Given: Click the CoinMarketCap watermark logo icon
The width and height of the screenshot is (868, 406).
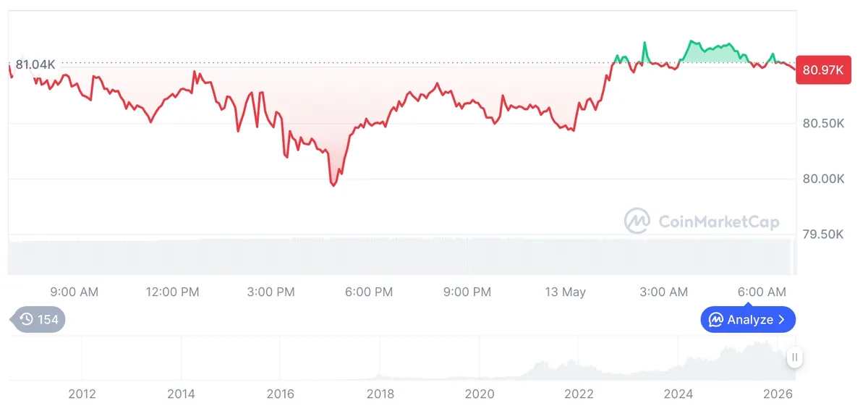Looking at the screenshot, I should (637, 221).
